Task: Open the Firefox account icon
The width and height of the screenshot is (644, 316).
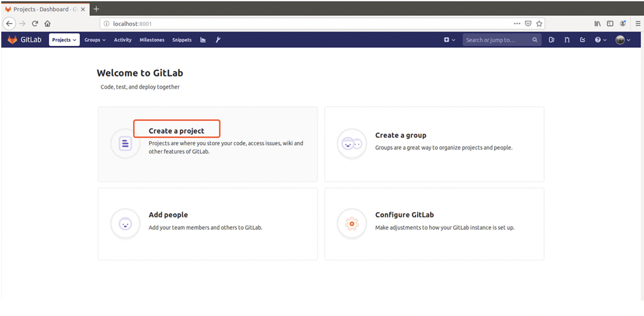Action: [623, 24]
